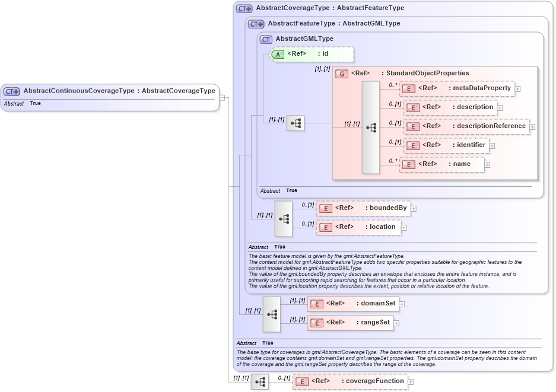Click the CT icon of AbstractContinuousCoverageType
556x392 pixels.
[x=12, y=92]
